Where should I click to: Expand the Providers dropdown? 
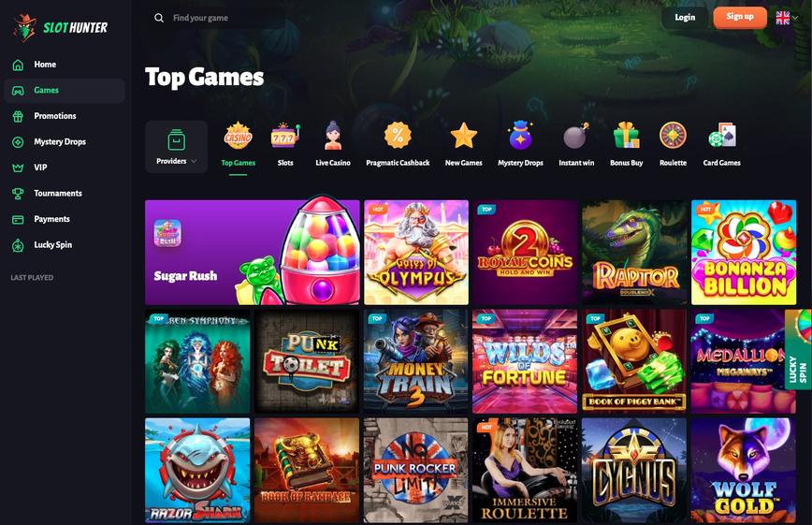tap(177, 147)
